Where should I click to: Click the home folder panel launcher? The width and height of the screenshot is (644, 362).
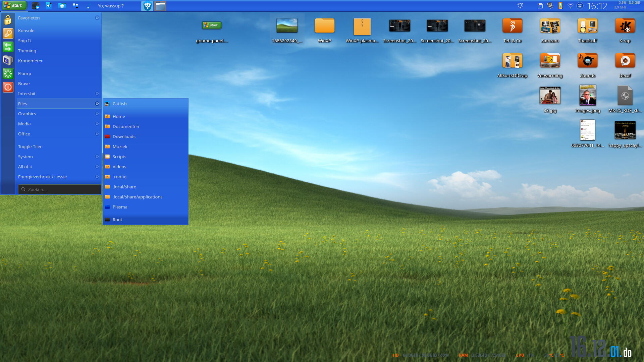62,6
